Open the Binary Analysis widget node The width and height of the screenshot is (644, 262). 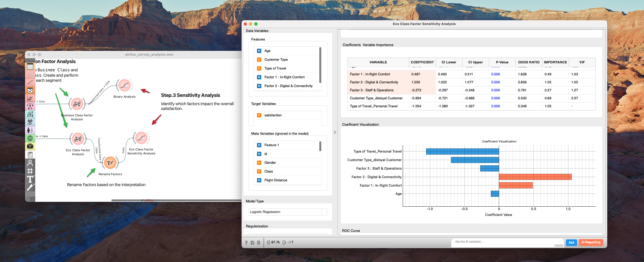[x=124, y=85]
